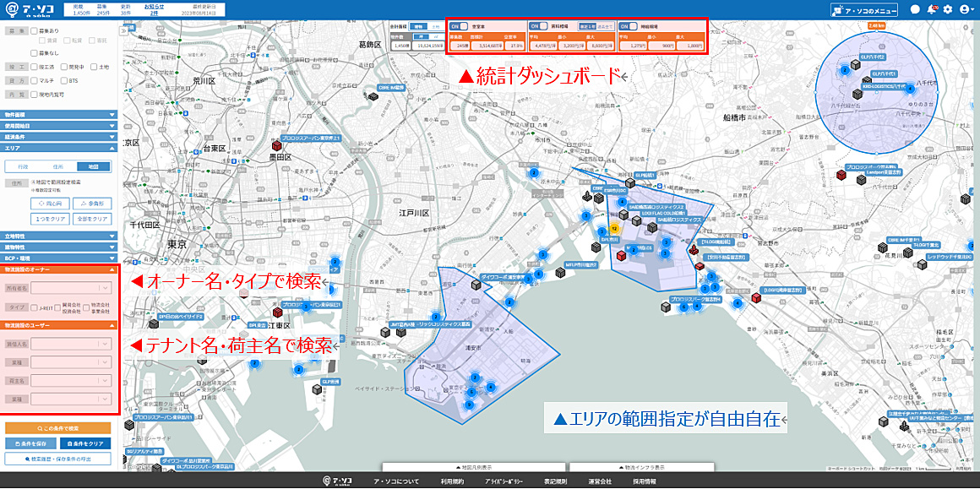Click the 全部をクリア button
This screenshot has width=980, height=489.
[92, 220]
